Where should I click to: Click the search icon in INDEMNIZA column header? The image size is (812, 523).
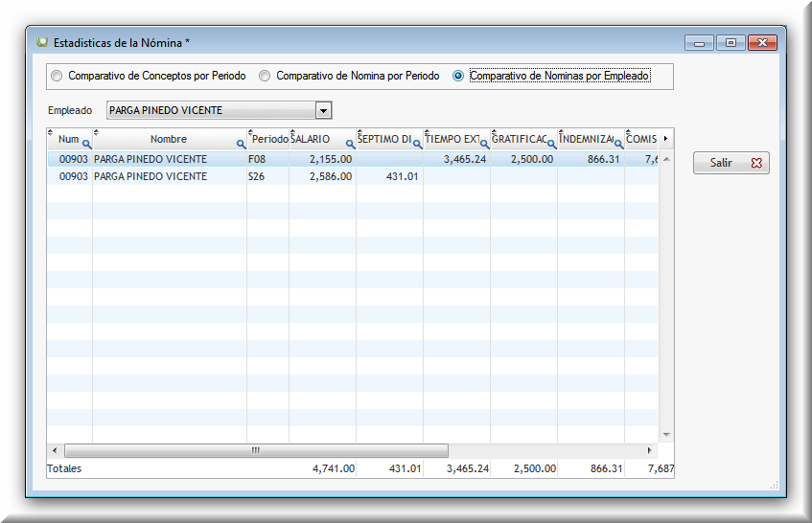click(618, 145)
